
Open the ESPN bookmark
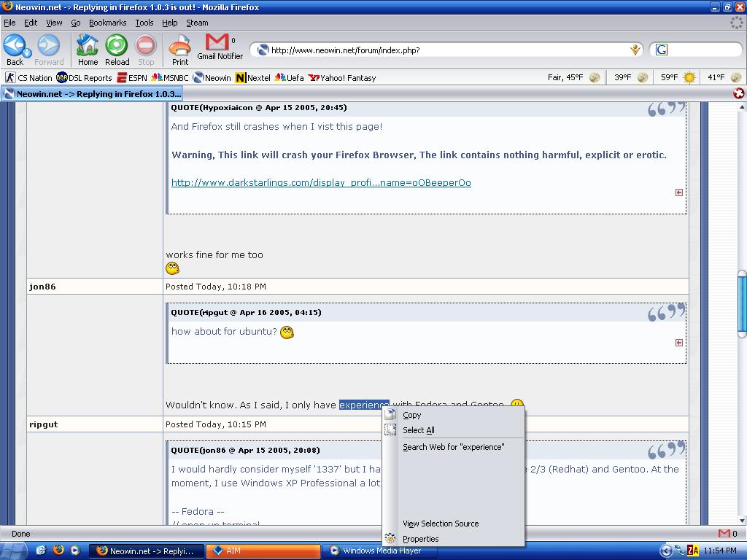(x=132, y=78)
